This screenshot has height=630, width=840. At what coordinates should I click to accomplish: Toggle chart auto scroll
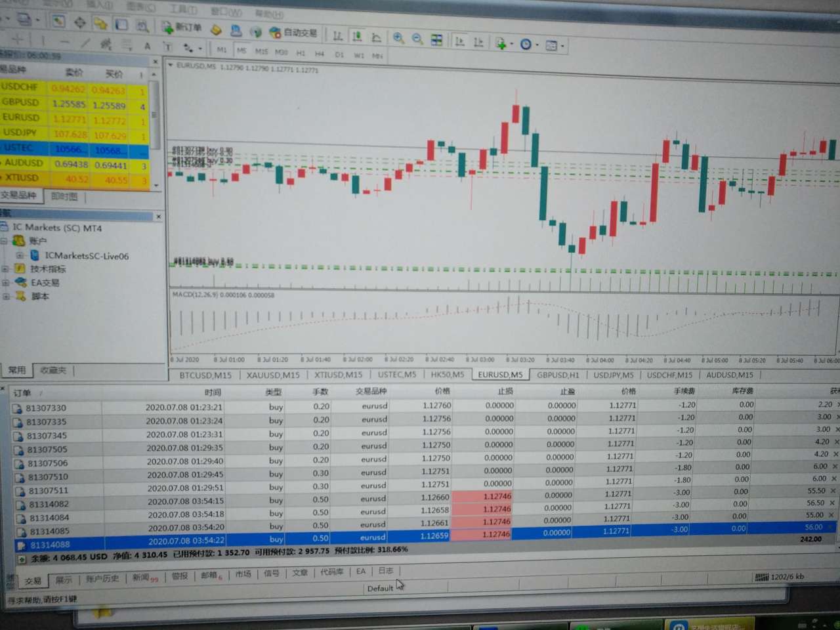[459, 41]
